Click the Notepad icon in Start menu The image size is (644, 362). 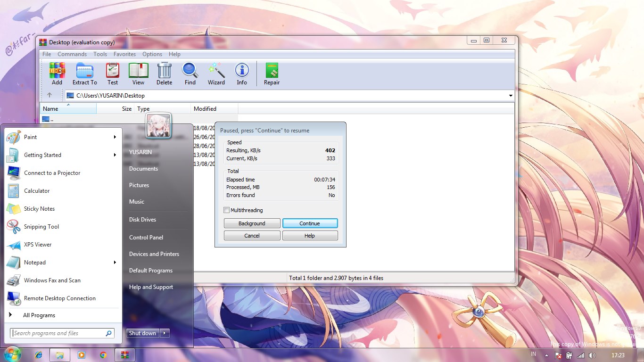tap(13, 263)
